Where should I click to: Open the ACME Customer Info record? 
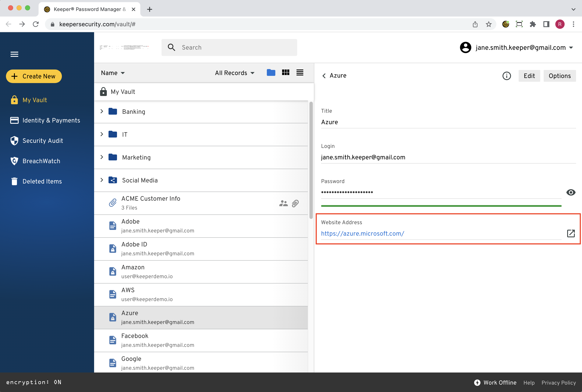tap(201, 203)
